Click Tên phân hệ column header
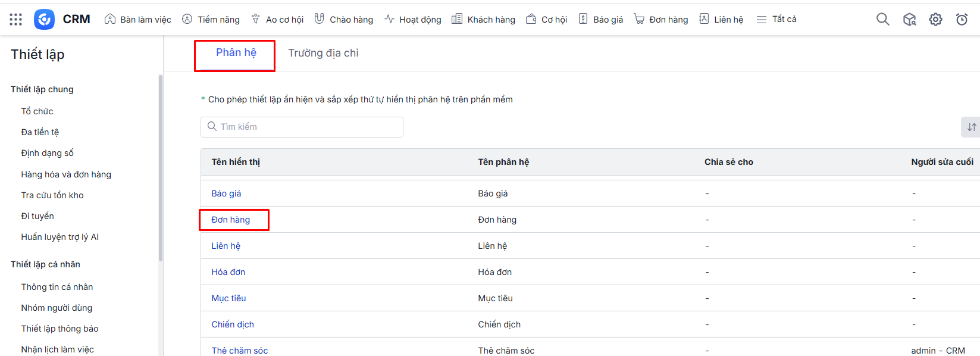The width and height of the screenshot is (980, 356). 503,162
